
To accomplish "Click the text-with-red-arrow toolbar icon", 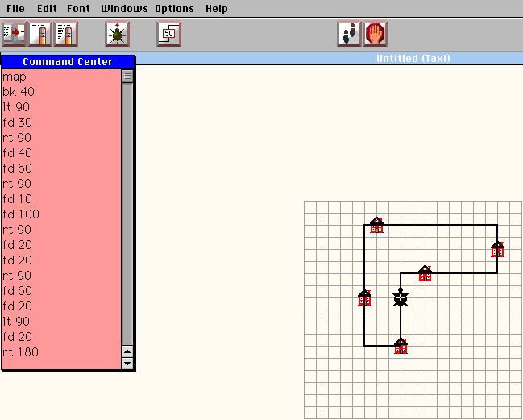I will coord(14,33).
